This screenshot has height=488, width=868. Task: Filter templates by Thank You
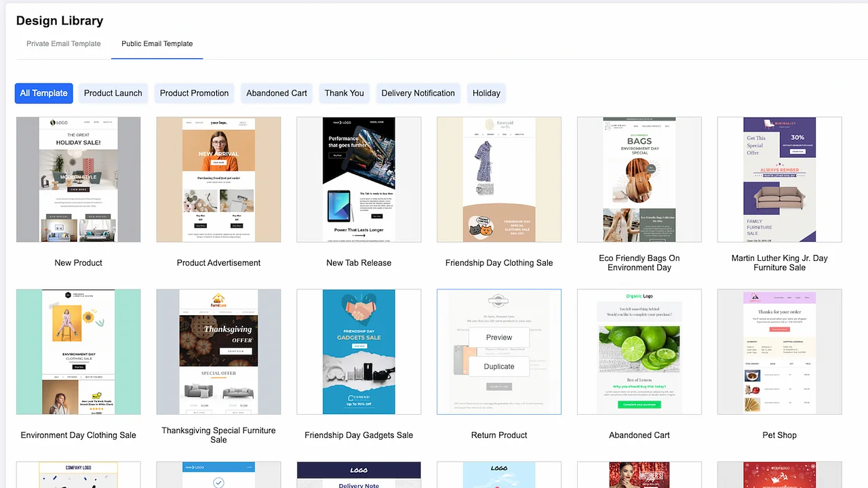[x=344, y=93]
